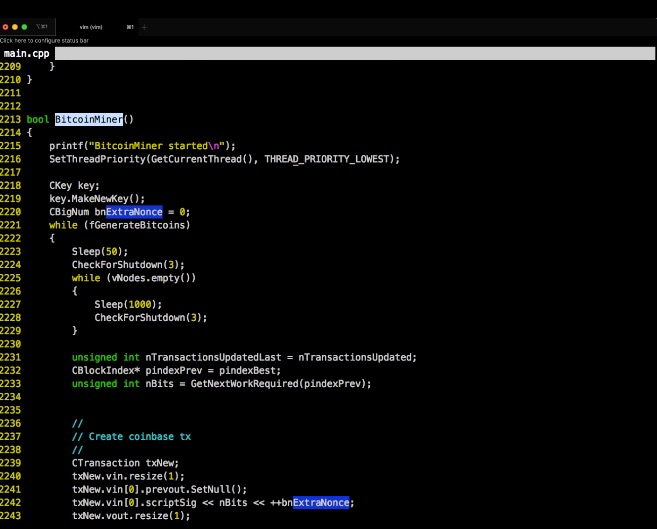The width and height of the screenshot is (657, 529).
Task: Click the GetNextWorkRequired function call
Action: [x=244, y=383]
